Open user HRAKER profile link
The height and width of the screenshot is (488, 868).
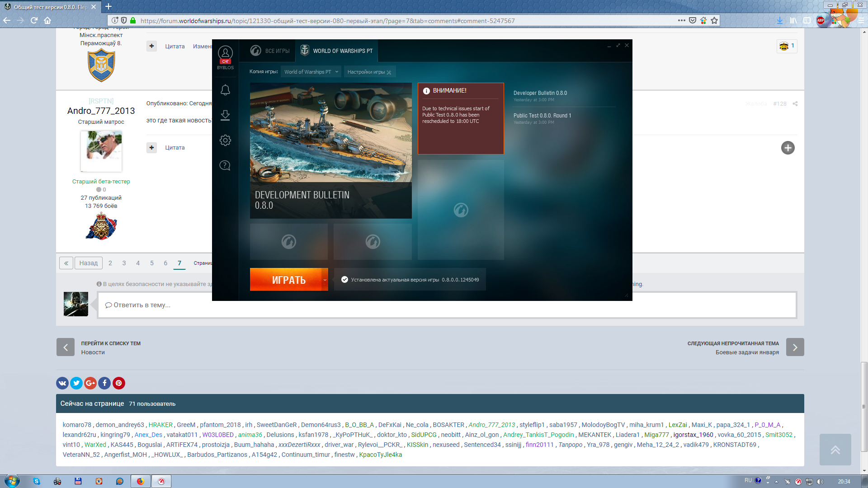160,425
